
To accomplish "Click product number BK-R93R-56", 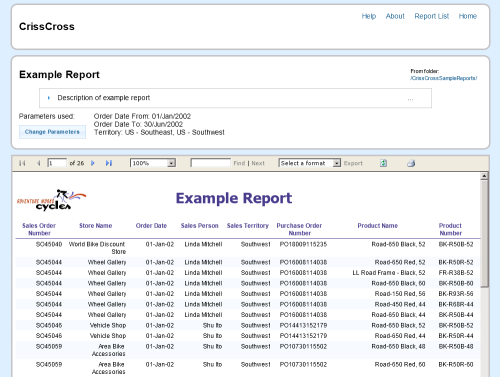I will click(456, 294).
